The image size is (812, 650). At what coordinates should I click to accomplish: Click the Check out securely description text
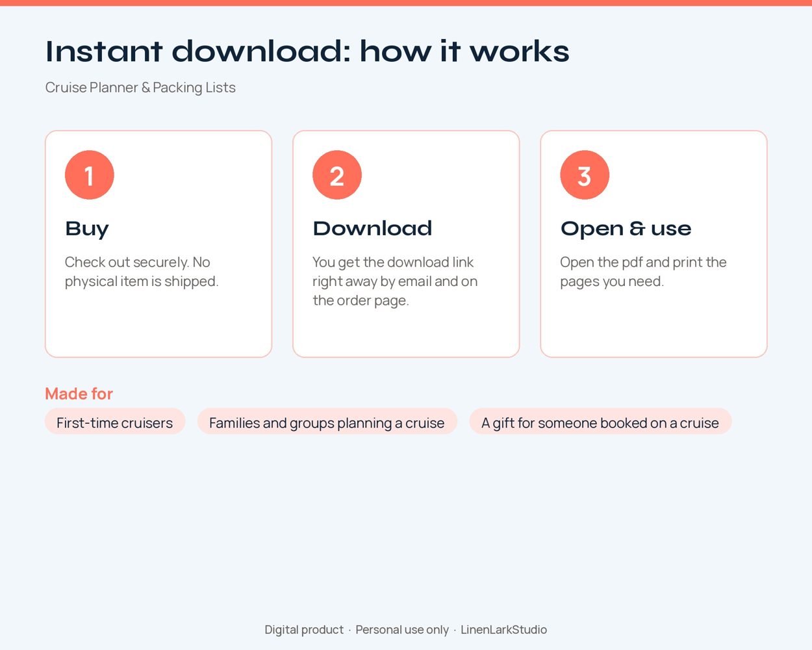click(x=142, y=272)
